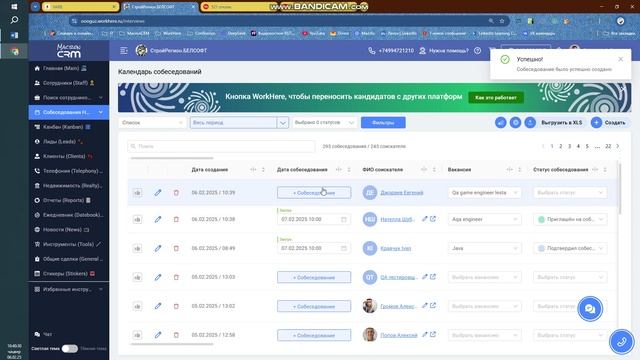Open Чат item at sidebar bottom

tap(69, 334)
